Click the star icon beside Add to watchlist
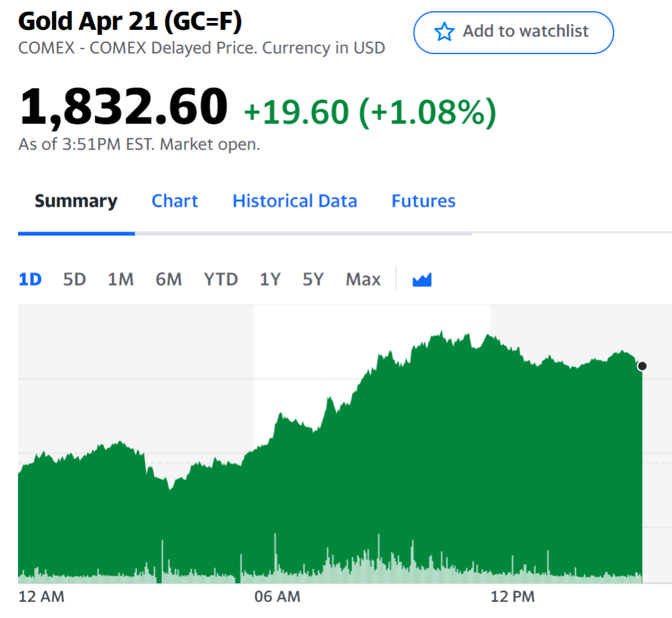Image resolution: width=672 pixels, height=618 pixels. pos(444,32)
